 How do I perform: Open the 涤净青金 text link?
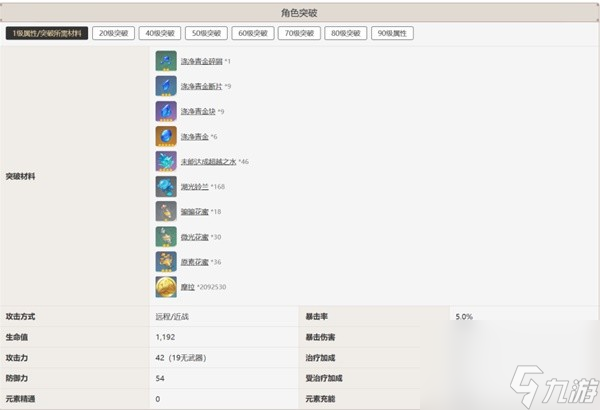coord(195,137)
